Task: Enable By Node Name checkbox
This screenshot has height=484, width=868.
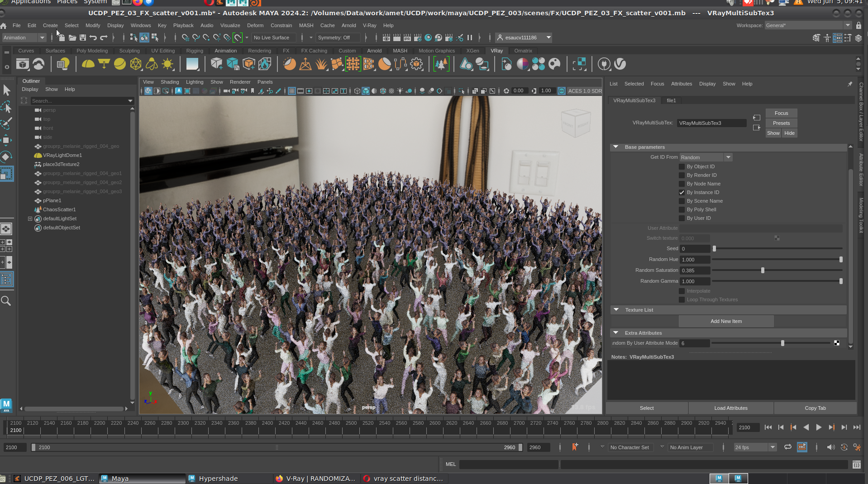Action: point(682,184)
